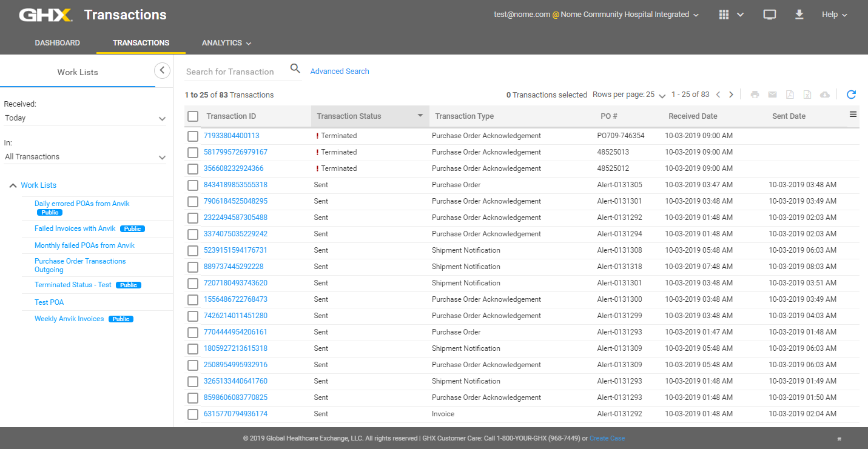Click the Advanced Search link

point(340,72)
